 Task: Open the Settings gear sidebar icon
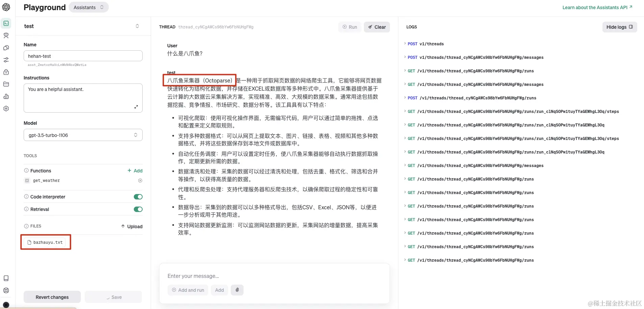coord(6,109)
